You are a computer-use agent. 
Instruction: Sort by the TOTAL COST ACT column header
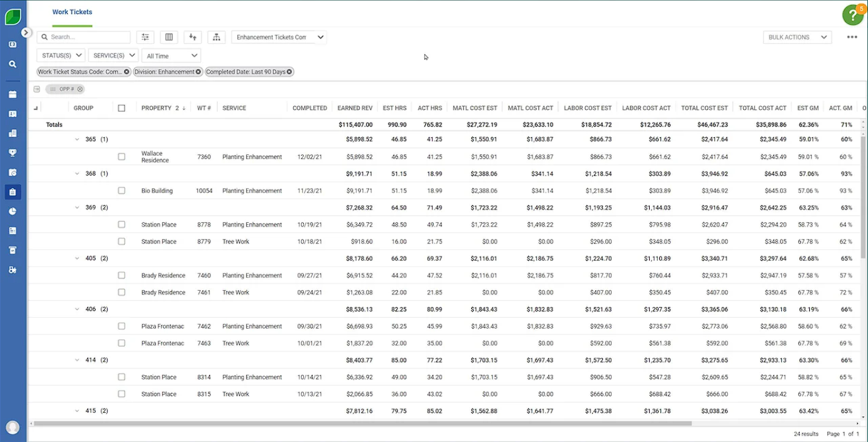coord(762,108)
